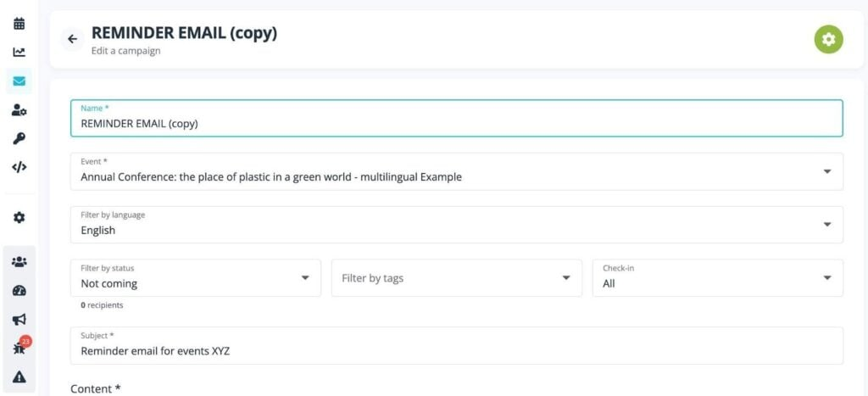Image resolution: width=868 pixels, height=396 pixels.
Task: Click the back arrow beside campaign title
Action: tap(72, 39)
